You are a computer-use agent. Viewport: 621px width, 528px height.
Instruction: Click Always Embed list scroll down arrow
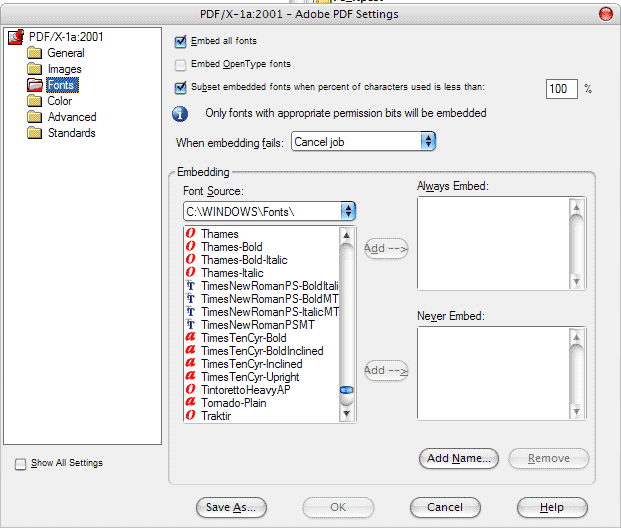click(577, 281)
